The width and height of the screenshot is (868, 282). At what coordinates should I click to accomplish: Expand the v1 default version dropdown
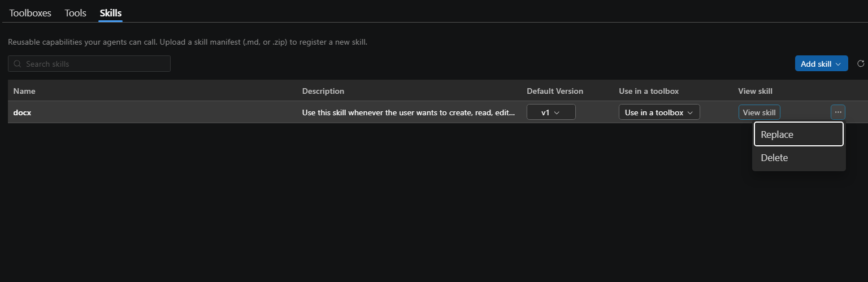(551, 112)
